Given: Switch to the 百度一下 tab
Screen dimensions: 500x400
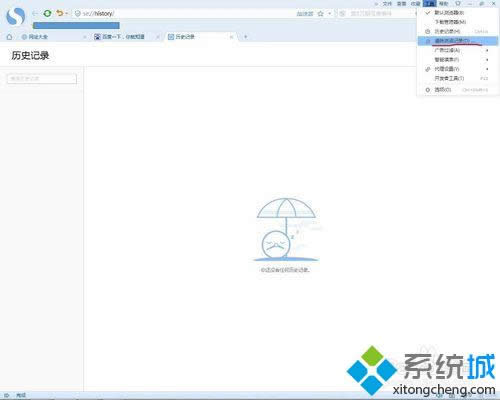Looking at the screenshot, I should [124, 37].
